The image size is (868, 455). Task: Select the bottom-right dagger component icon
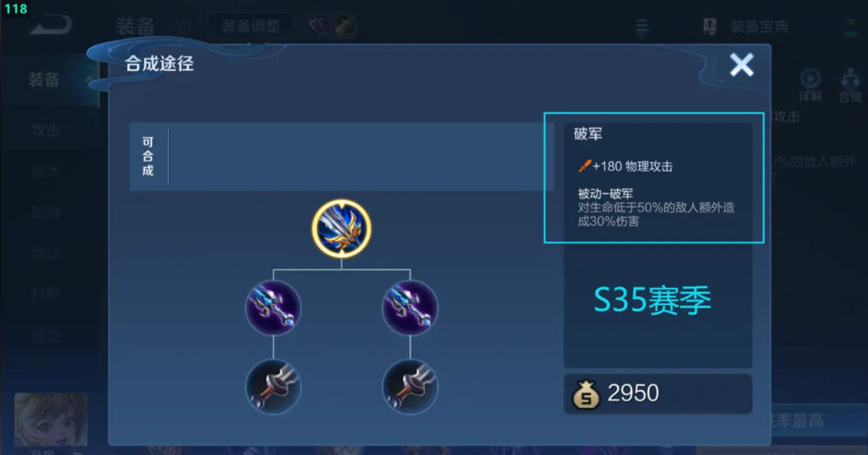click(x=410, y=386)
